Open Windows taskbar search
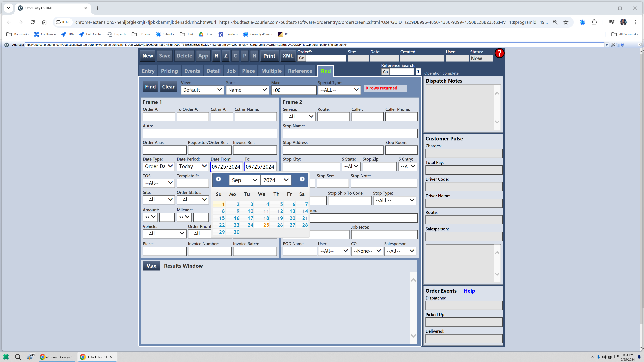 (18, 357)
